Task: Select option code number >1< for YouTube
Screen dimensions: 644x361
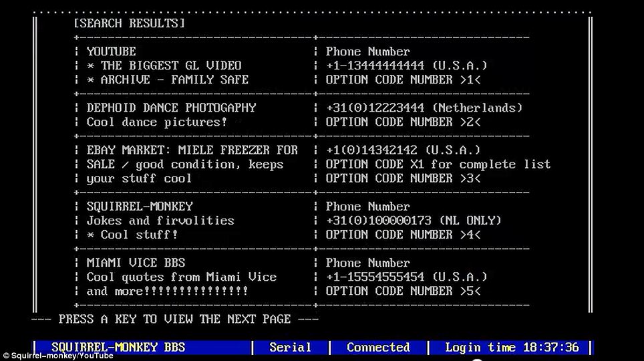Action: coord(403,80)
